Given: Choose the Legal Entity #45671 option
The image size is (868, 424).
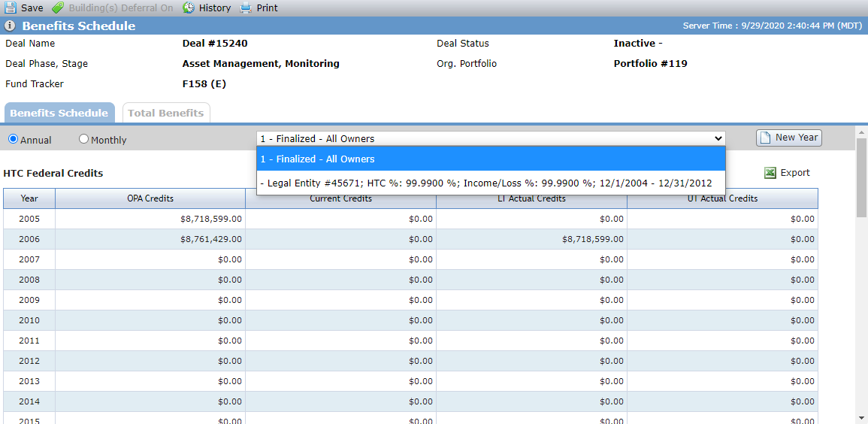Looking at the screenshot, I should (x=491, y=183).
